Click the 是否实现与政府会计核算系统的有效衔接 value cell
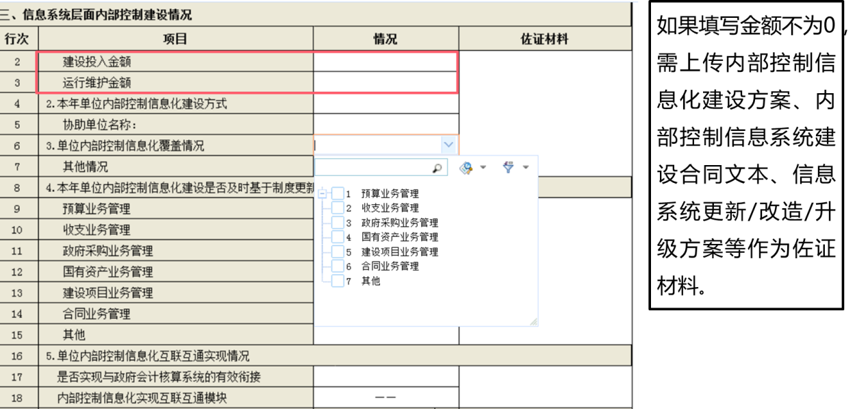Viewport: 868px width, 409px height. [386, 377]
